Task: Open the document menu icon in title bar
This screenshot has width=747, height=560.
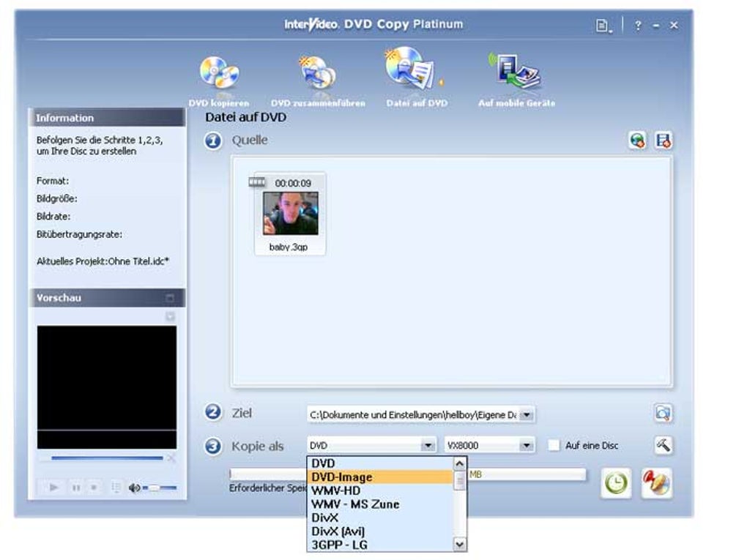Action: [603, 26]
